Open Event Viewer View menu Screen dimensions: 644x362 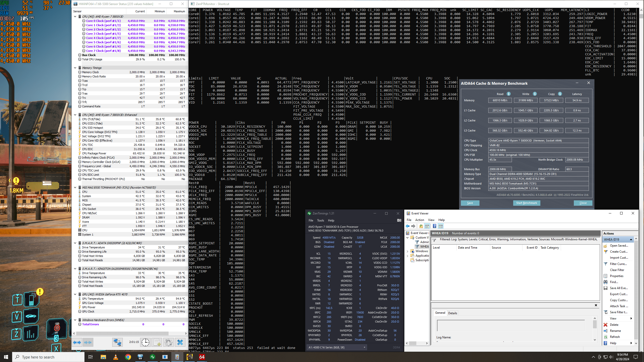click(431, 220)
